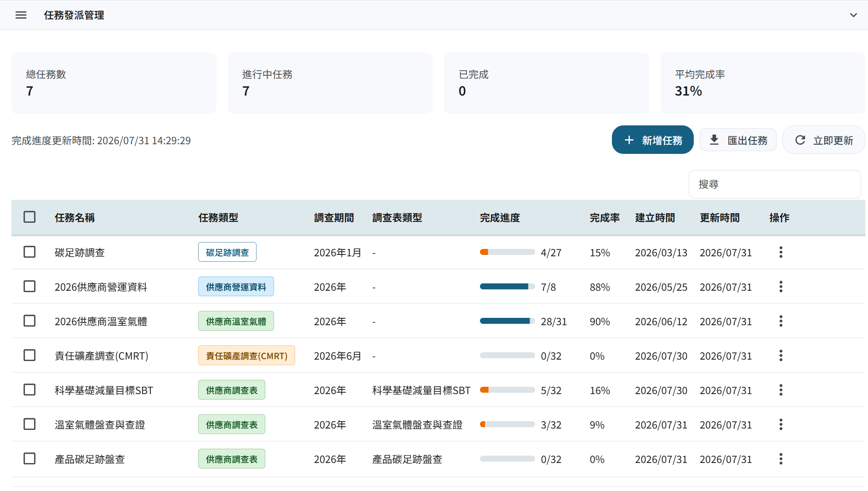Click the 供應商營運資料 type tag
This screenshot has width=868, height=491.
[x=236, y=287]
